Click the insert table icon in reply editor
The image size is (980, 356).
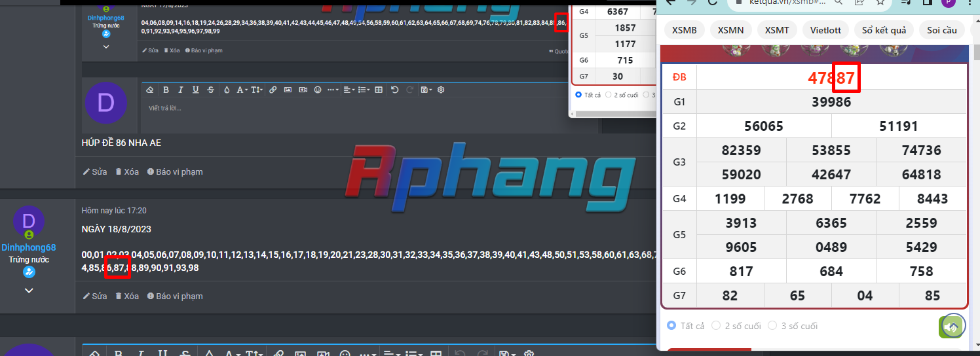pyautogui.click(x=379, y=90)
